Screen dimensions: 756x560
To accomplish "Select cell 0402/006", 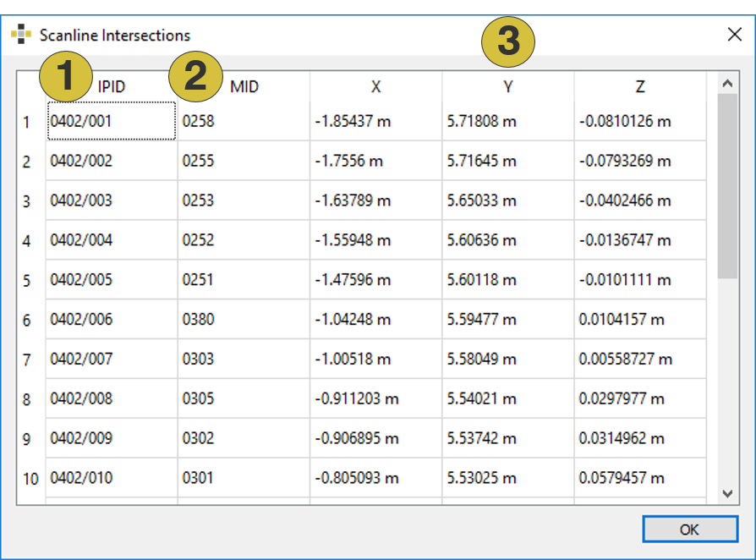I will (x=112, y=319).
